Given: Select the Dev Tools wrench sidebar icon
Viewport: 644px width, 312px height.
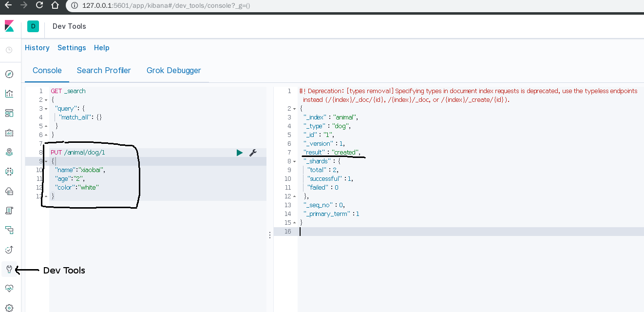Looking at the screenshot, I should tap(9, 269).
